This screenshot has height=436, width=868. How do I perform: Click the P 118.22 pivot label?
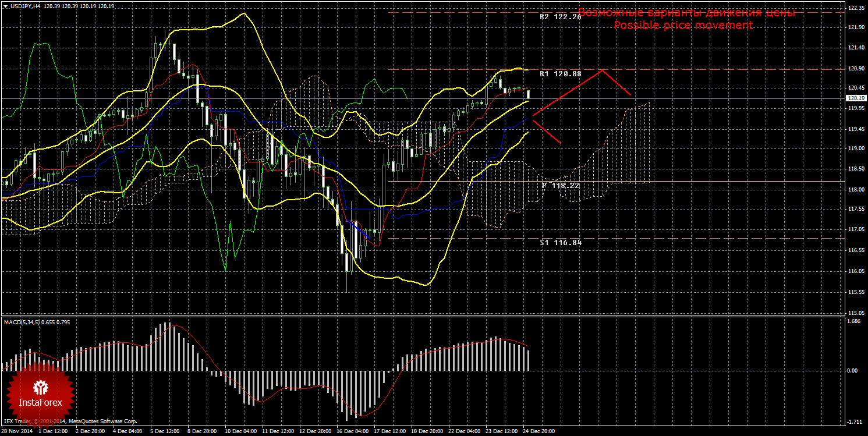[x=561, y=185]
